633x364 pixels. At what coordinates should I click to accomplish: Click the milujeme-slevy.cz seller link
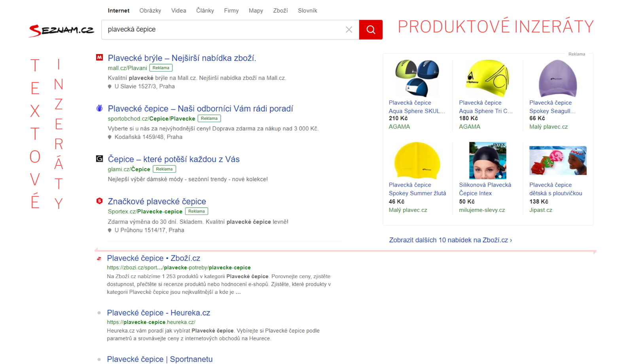482,210
